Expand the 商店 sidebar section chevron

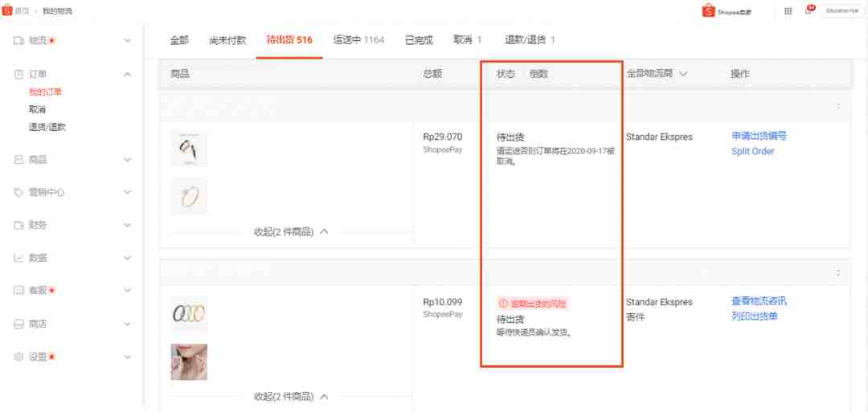127,324
